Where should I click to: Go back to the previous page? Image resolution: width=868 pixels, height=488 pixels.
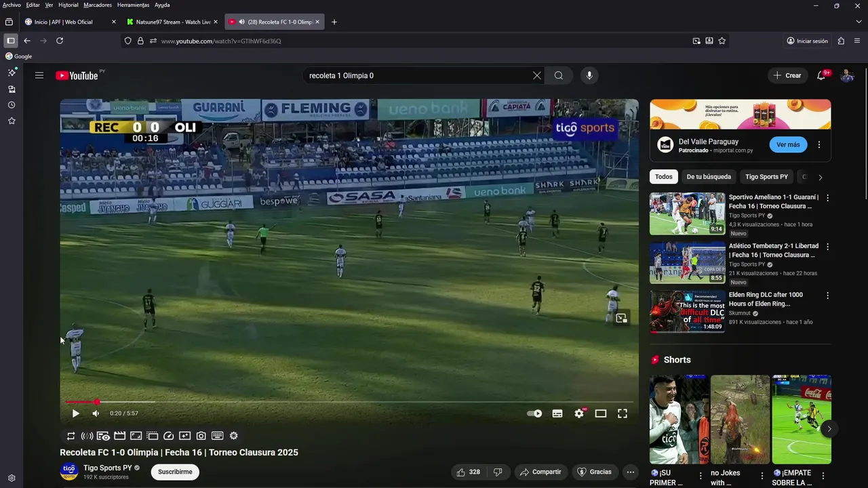coord(27,41)
